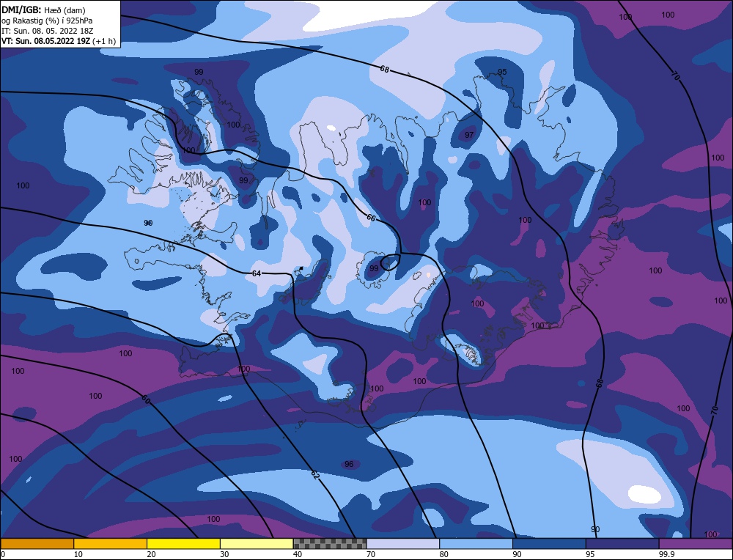Pick the lavender 70–80 legend swatch
This screenshot has width=733, height=560.
[x=403, y=544]
